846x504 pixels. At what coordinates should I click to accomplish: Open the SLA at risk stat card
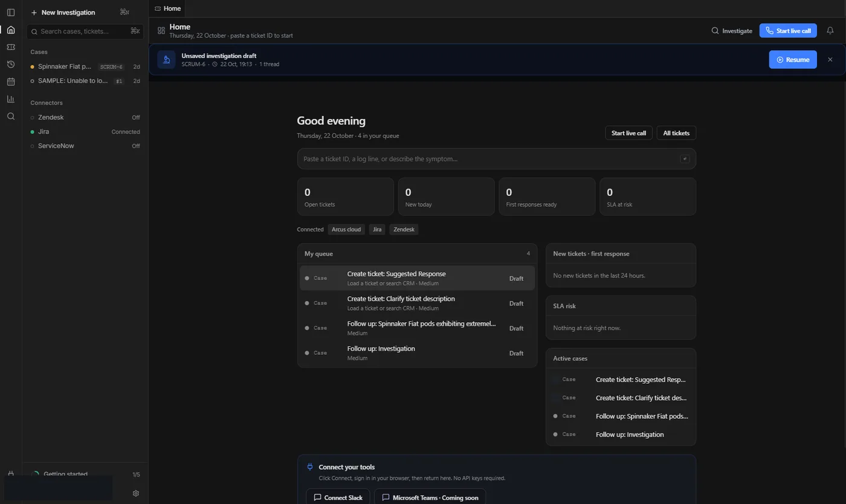[648, 196]
